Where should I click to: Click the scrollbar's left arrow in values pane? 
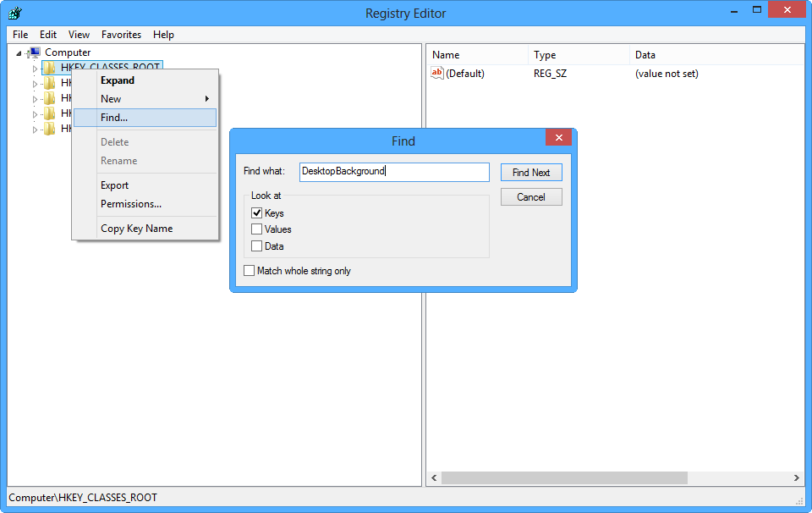(434, 477)
